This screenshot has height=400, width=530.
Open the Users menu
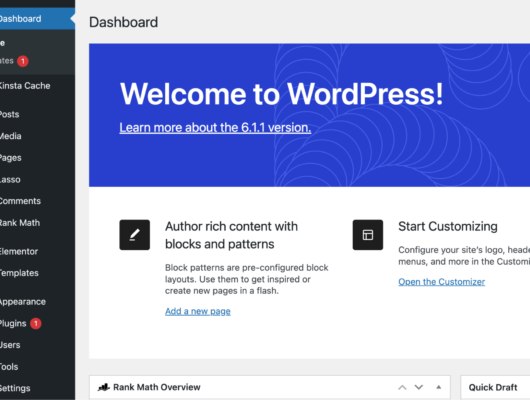coord(10,345)
